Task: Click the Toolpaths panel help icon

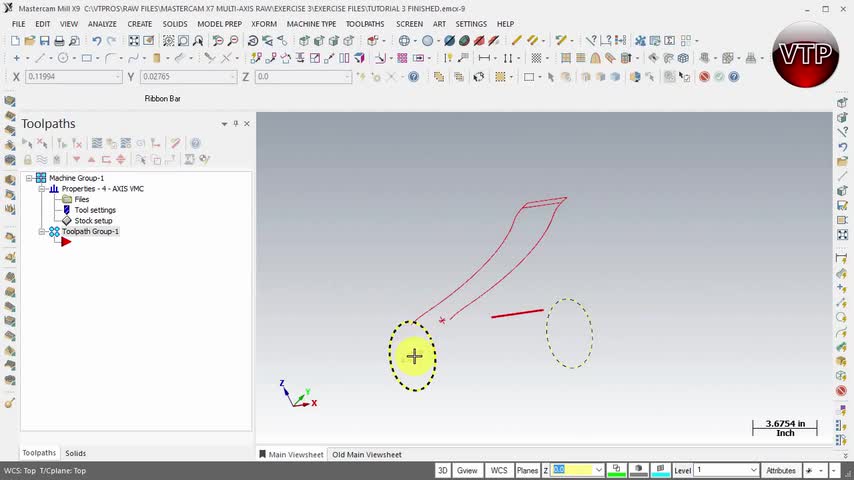Action: pyautogui.click(x=195, y=143)
